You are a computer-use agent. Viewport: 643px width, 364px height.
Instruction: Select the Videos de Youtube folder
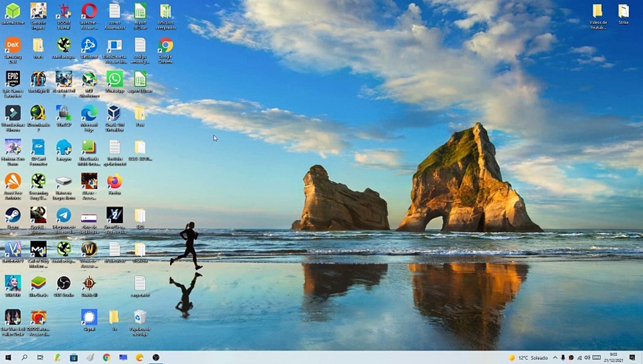pos(598,17)
